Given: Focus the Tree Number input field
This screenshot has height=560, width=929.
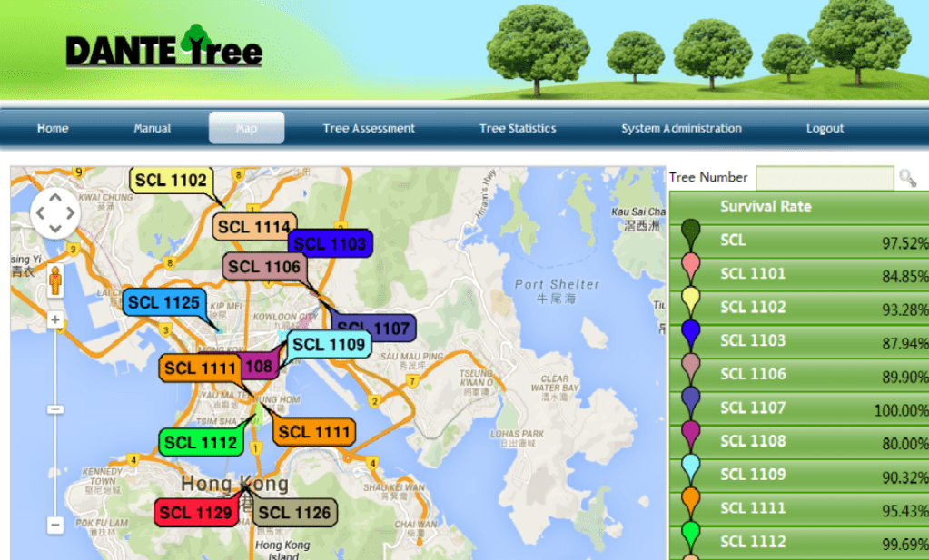Looking at the screenshot, I should click(x=825, y=178).
